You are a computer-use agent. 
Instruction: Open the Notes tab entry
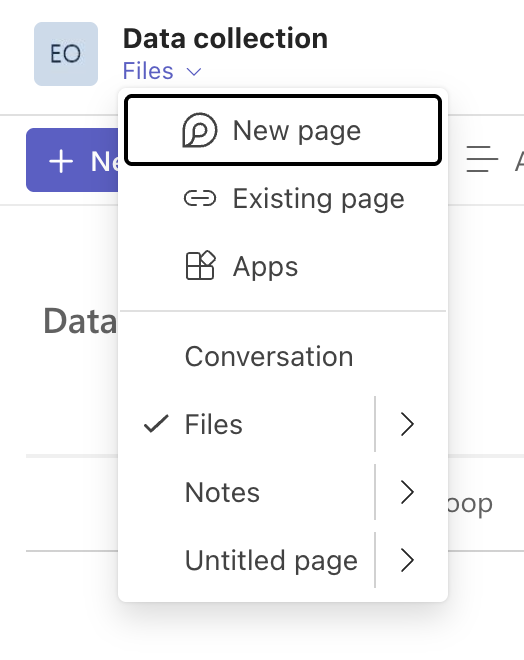point(248,492)
